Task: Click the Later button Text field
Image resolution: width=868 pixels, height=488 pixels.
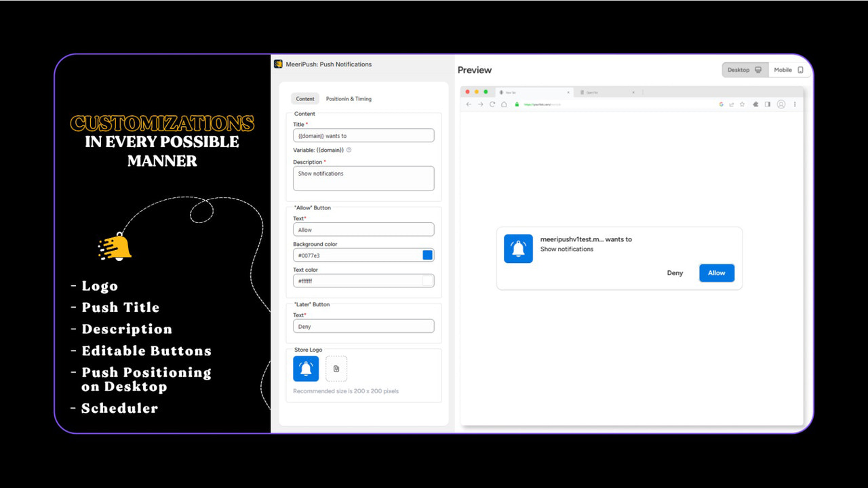Action: pos(363,326)
